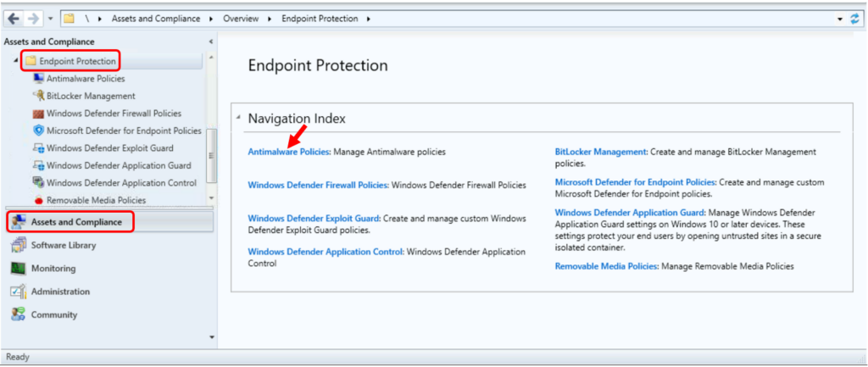The width and height of the screenshot is (868, 367).
Task: Click the Antimalware Policies tree icon
Action: point(38,79)
